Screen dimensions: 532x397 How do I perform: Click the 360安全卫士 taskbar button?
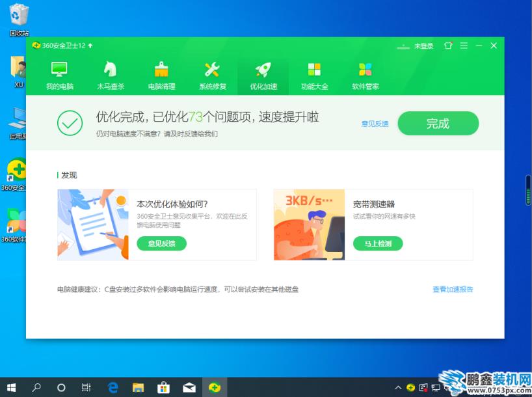coord(215,387)
